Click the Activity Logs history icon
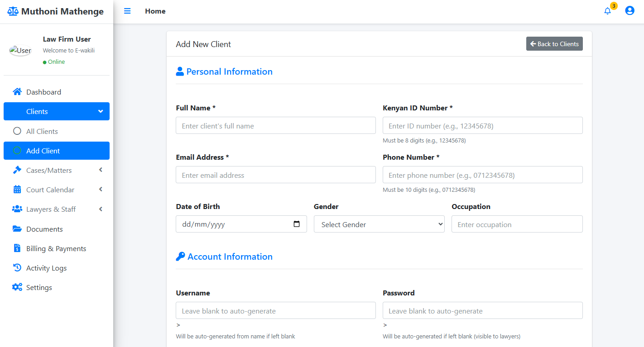This screenshot has width=644, height=347. [17, 268]
